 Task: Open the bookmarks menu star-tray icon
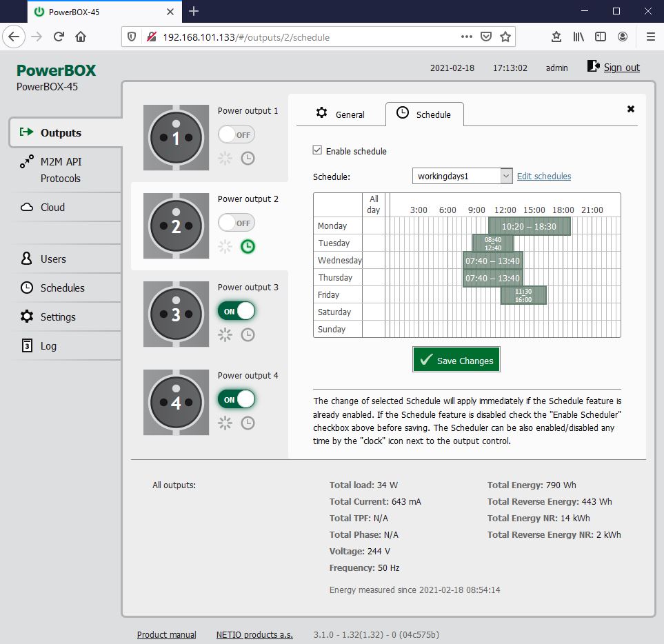point(556,37)
